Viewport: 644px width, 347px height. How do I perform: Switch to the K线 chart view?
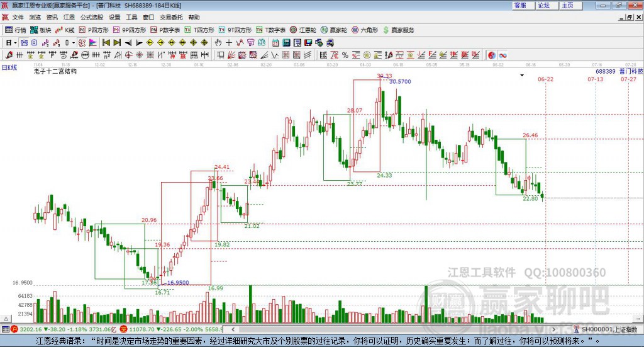[x=65, y=30]
